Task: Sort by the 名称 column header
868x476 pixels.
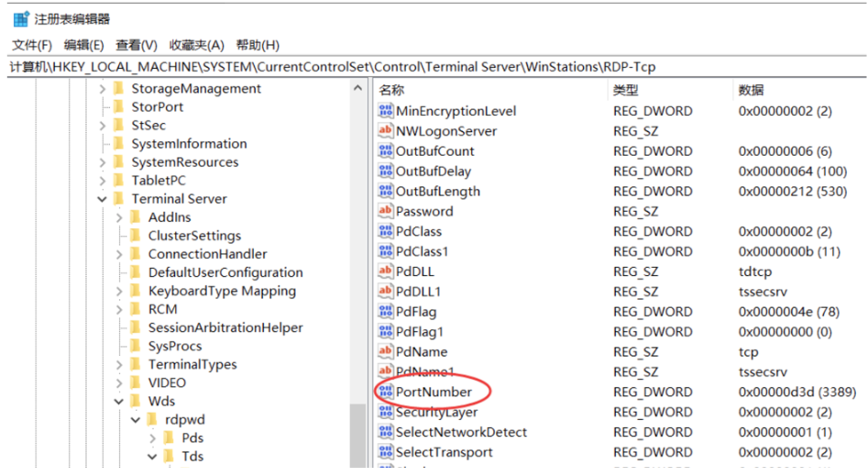Action: (391, 90)
